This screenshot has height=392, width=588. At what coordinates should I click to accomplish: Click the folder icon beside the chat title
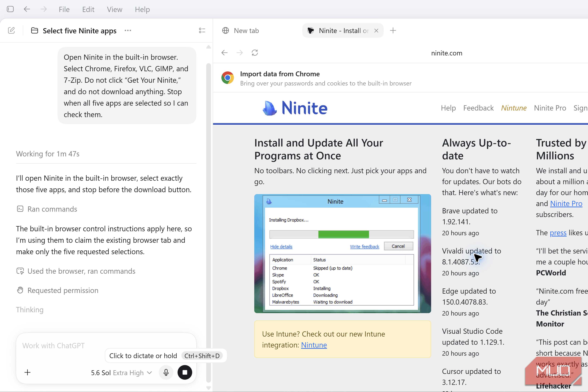(x=35, y=31)
